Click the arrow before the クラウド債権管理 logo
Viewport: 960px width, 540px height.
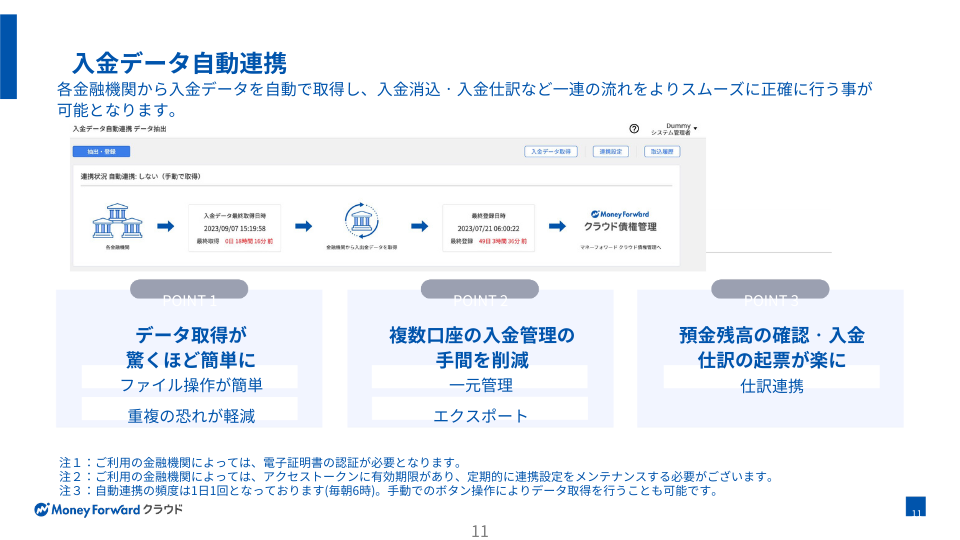[x=540, y=225]
